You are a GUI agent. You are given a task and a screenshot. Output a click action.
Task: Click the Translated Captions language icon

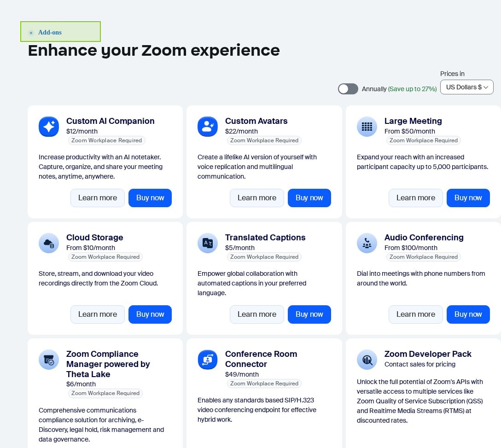click(208, 243)
